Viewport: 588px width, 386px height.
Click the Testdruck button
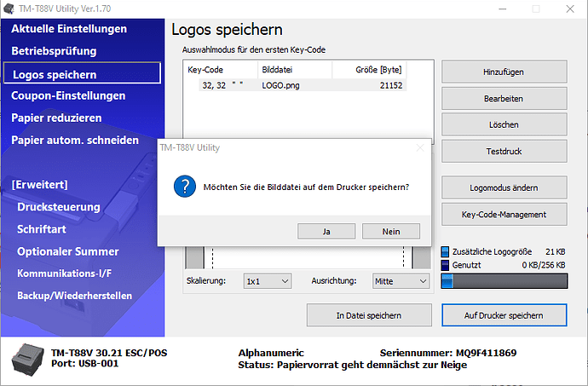(504, 151)
